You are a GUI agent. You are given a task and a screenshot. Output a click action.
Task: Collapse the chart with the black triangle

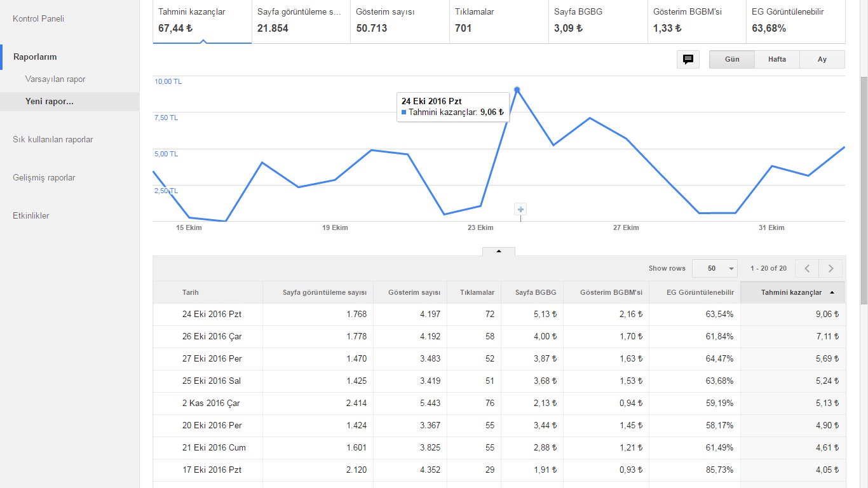coord(499,251)
